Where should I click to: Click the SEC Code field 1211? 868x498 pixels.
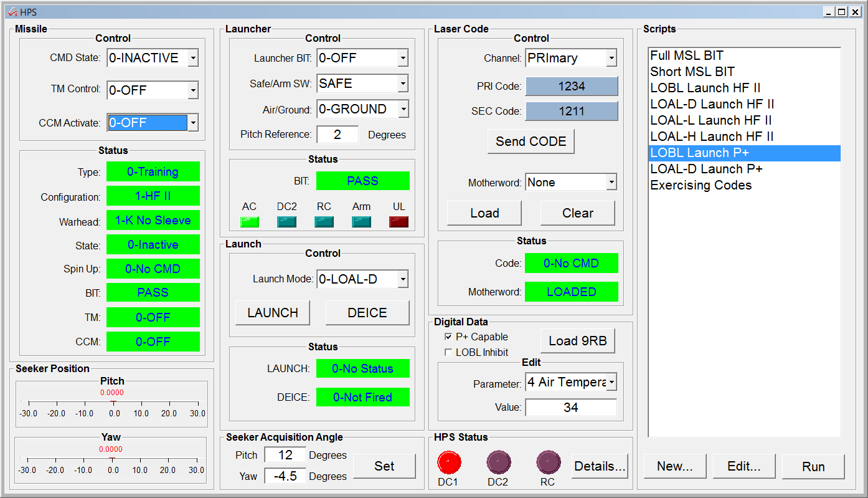point(572,112)
